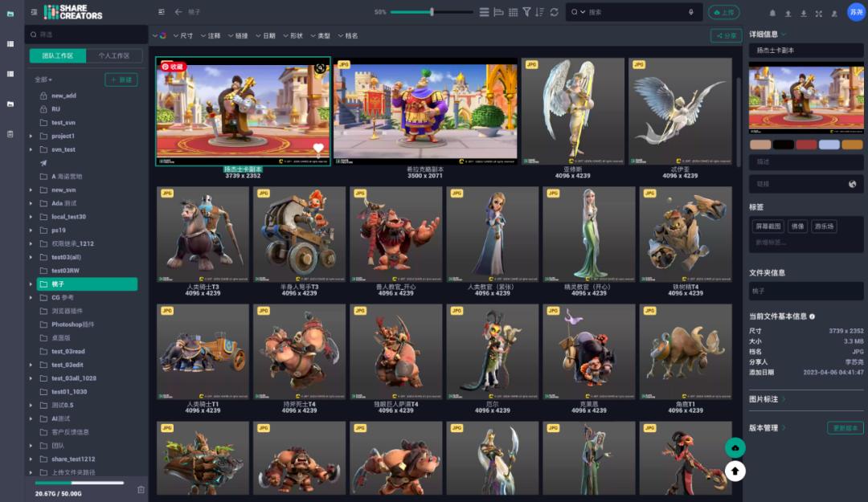868x502 pixels.
Task: Click the heart icon on first thumbnail
Action: click(x=318, y=148)
